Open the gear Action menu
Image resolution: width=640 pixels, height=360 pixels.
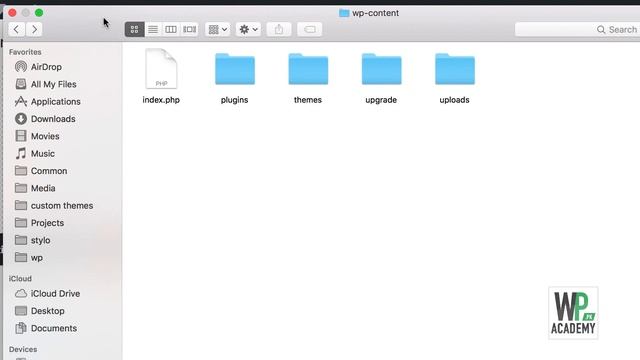pos(248,29)
